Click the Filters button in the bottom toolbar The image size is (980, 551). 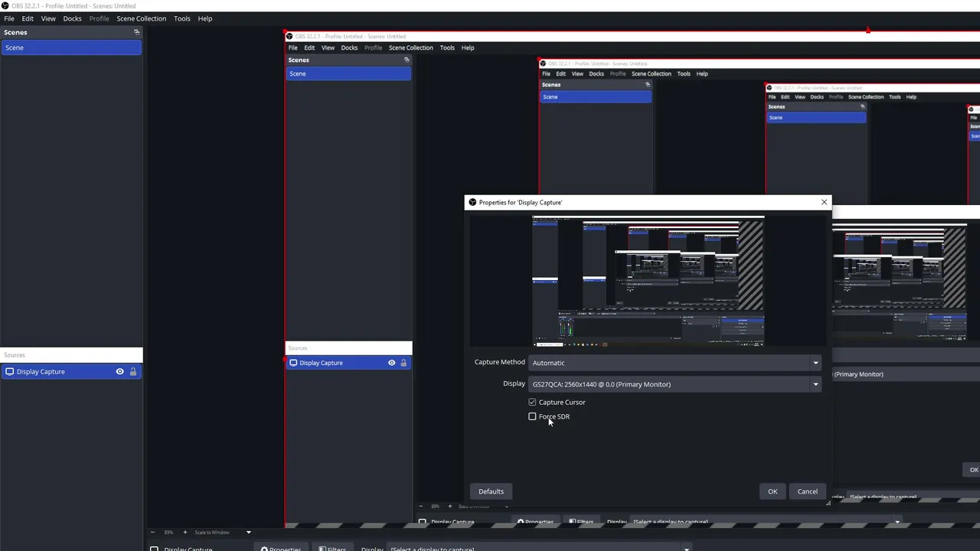pos(332,548)
